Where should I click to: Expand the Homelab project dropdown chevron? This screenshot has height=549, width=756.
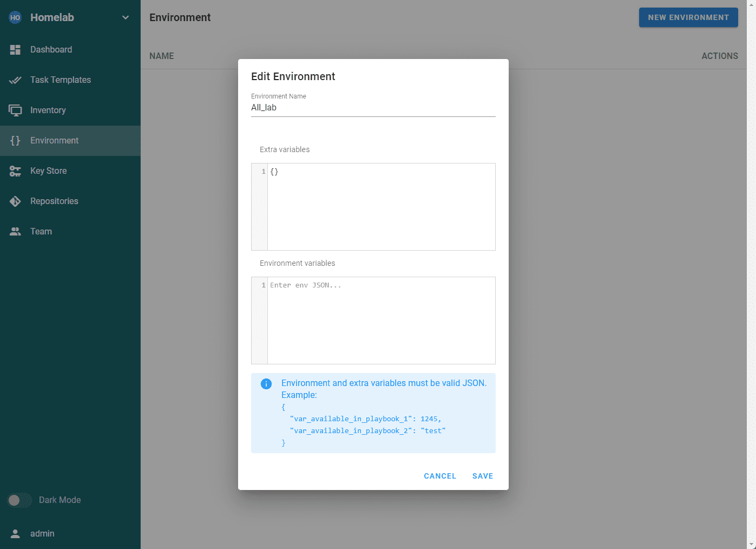[x=126, y=17]
